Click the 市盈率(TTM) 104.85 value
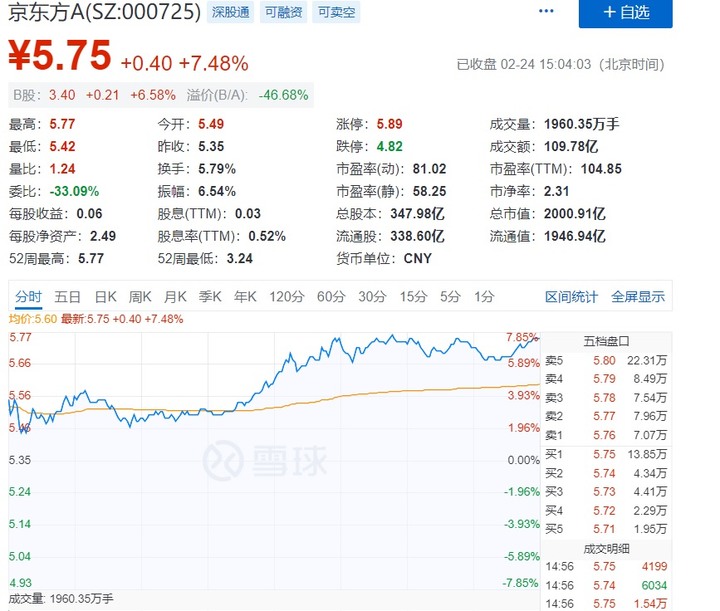Viewport: 720px width, 611px height. coord(601,169)
